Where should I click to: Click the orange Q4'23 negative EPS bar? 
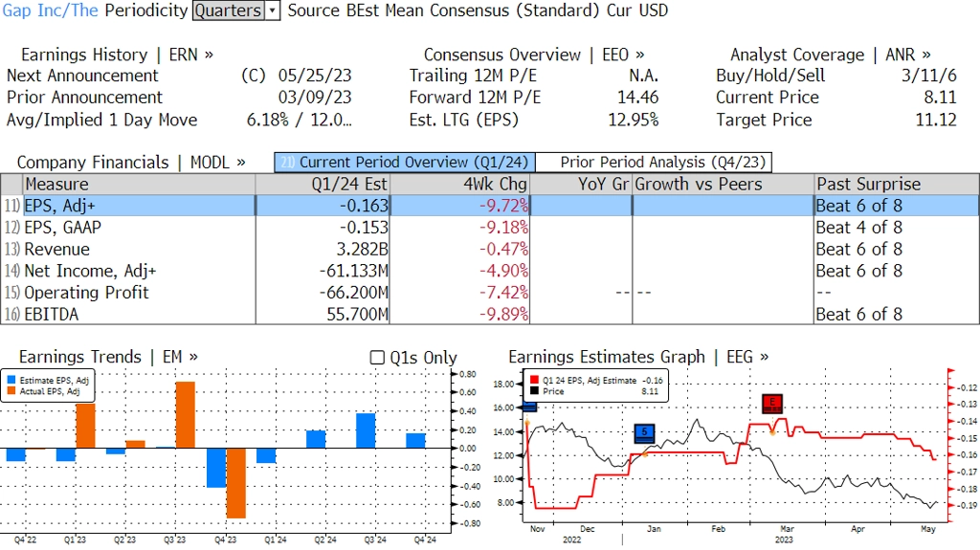[235, 483]
